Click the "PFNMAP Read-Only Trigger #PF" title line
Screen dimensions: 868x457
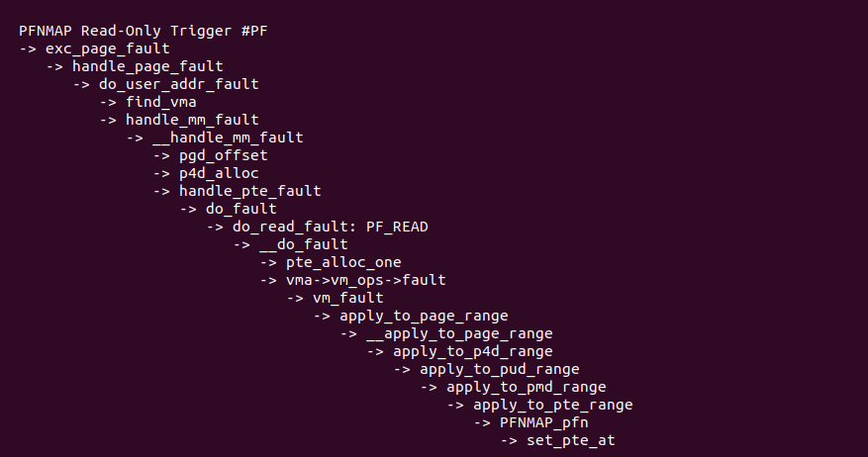point(143,31)
